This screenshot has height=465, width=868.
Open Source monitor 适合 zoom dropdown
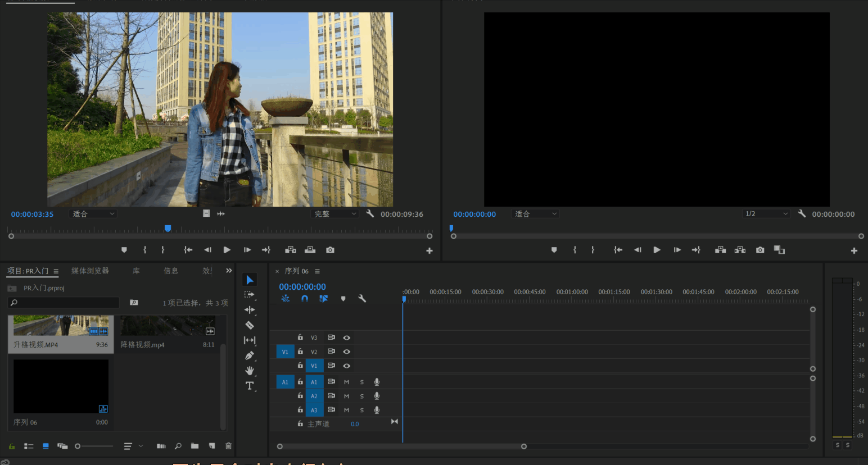pyautogui.click(x=93, y=214)
